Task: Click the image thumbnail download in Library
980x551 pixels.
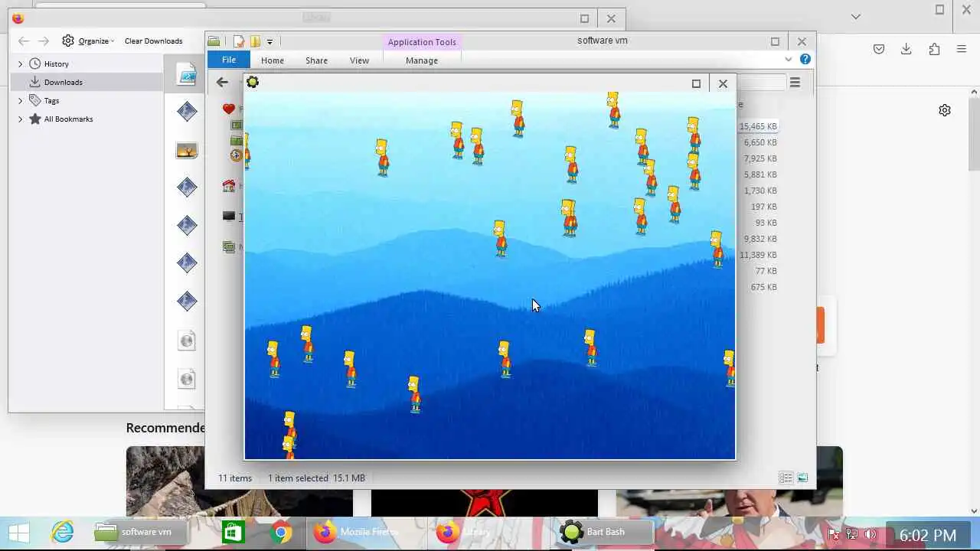Action: click(187, 151)
